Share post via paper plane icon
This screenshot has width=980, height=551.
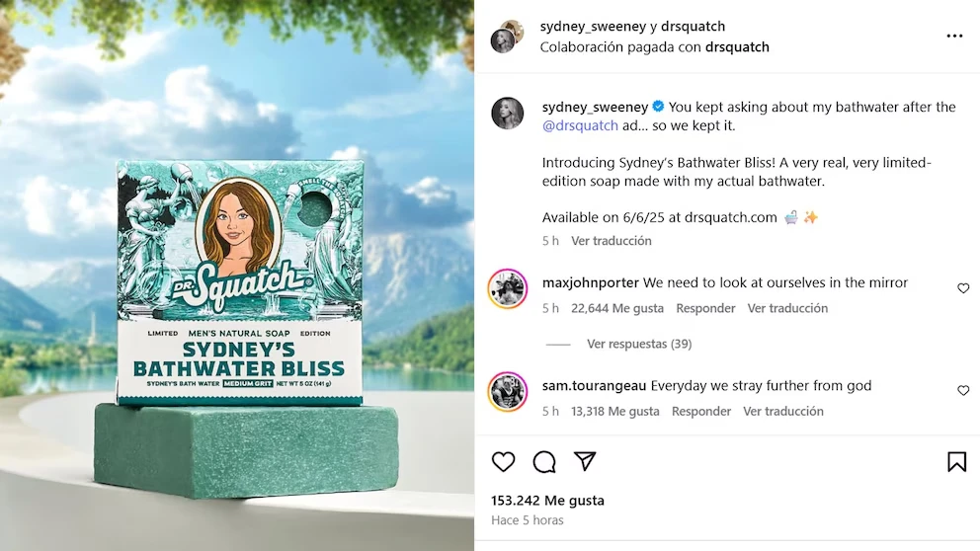(x=585, y=461)
